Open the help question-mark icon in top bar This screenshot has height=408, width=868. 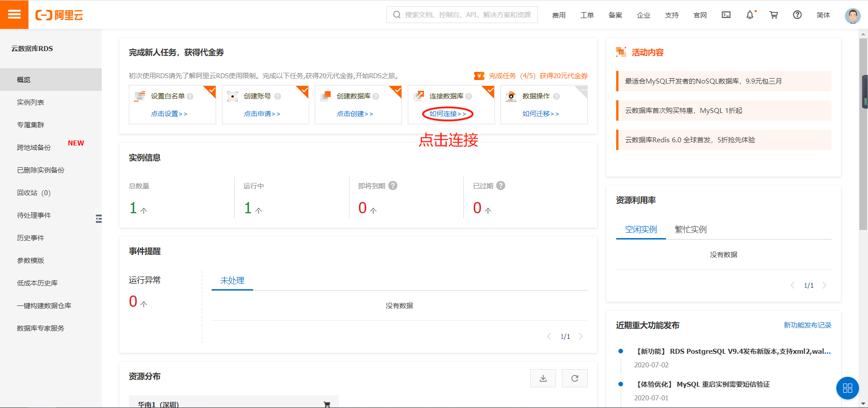coord(797,14)
